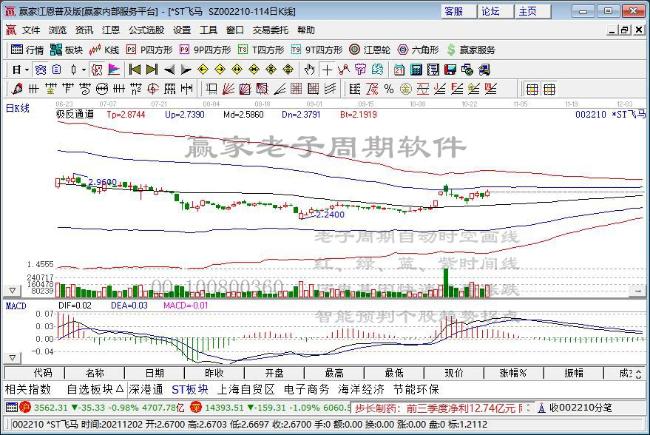Click the second grid layout icon

[x=549, y=89]
